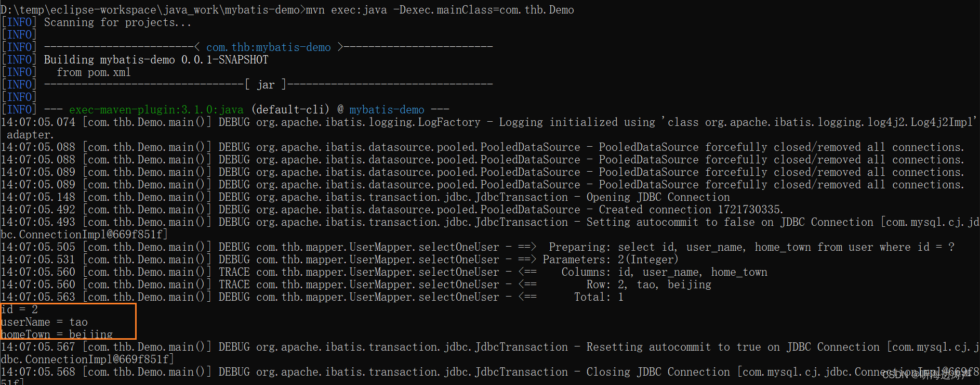980x385 pixels.
Task: Click the 14:07:05.493 timestamp
Action: 38,222
